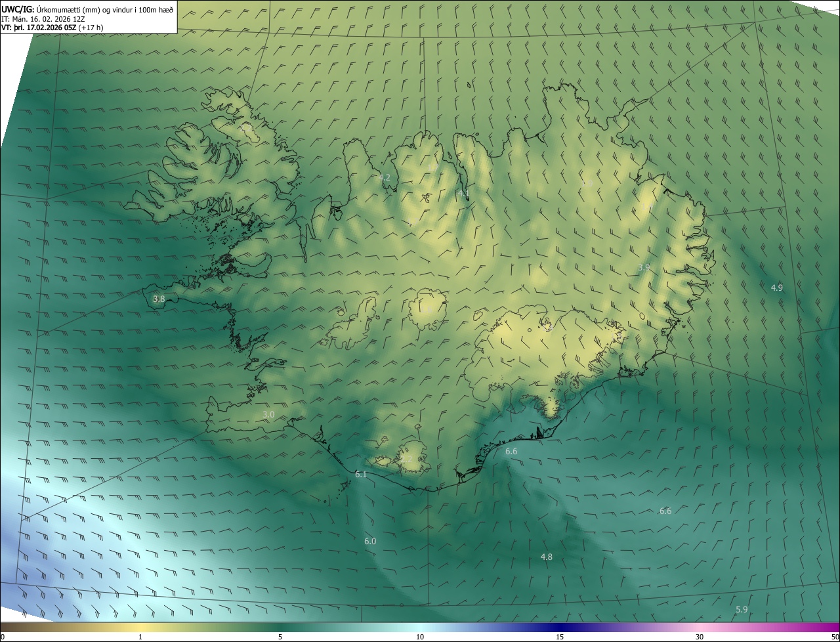
Task: Click the 4.8 value south of Iceland
Action: (x=546, y=557)
